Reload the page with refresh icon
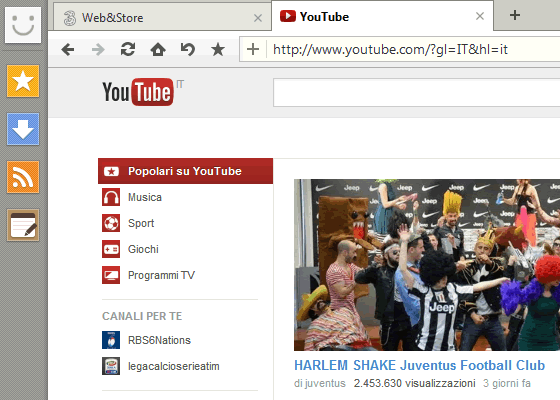The height and width of the screenshot is (400, 560). coord(128,49)
